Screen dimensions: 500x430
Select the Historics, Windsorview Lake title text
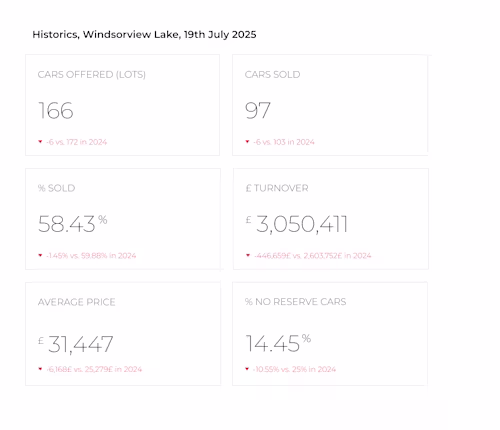(x=144, y=34)
